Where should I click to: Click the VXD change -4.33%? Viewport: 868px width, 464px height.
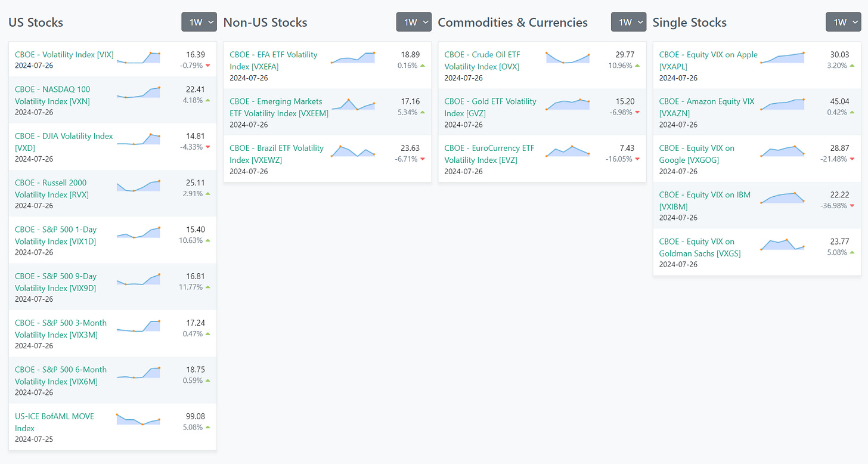coord(191,147)
